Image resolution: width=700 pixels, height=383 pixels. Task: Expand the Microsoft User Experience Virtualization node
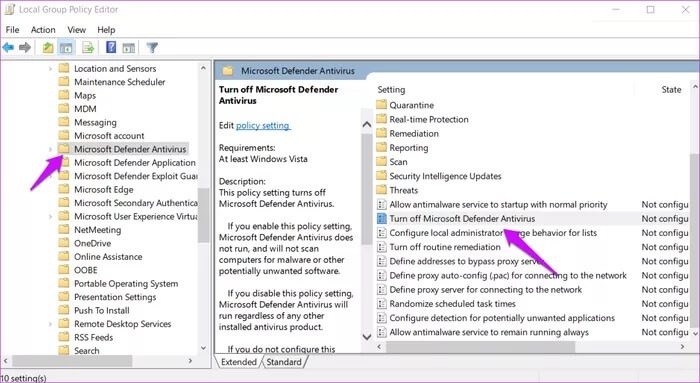tap(50, 216)
